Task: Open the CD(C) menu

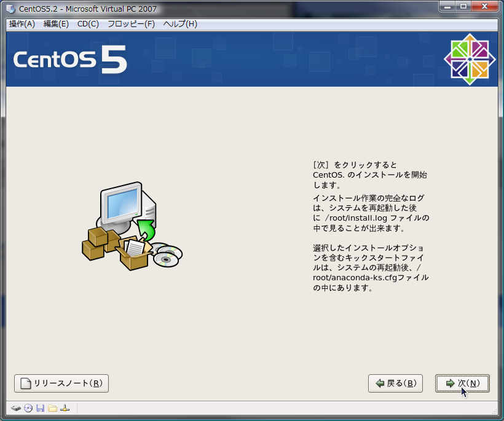Action: click(88, 24)
